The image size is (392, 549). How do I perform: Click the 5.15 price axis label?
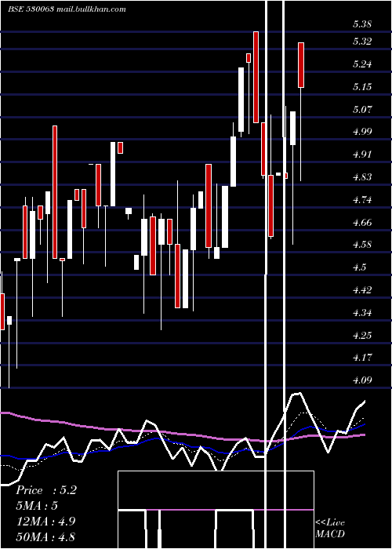pos(362,86)
